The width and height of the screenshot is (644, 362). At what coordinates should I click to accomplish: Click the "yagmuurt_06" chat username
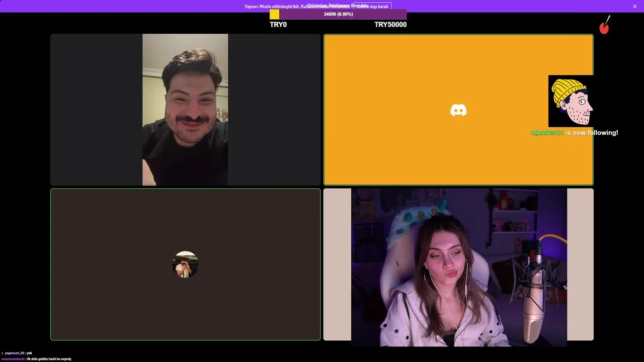pyautogui.click(x=15, y=353)
